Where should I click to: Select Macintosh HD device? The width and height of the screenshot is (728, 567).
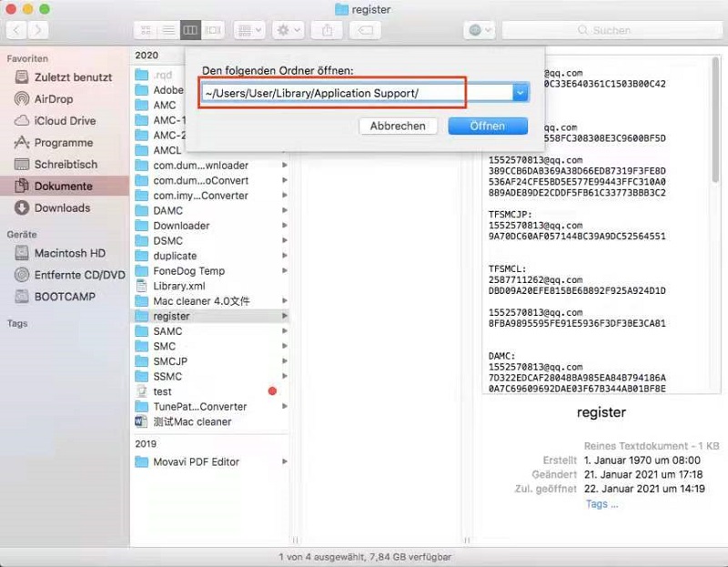pos(60,253)
